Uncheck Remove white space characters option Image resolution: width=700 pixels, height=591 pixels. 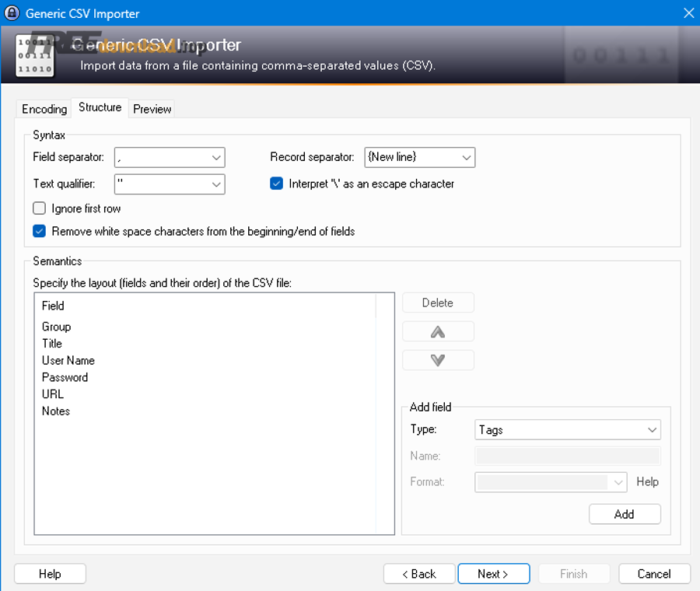coord(40,231)
